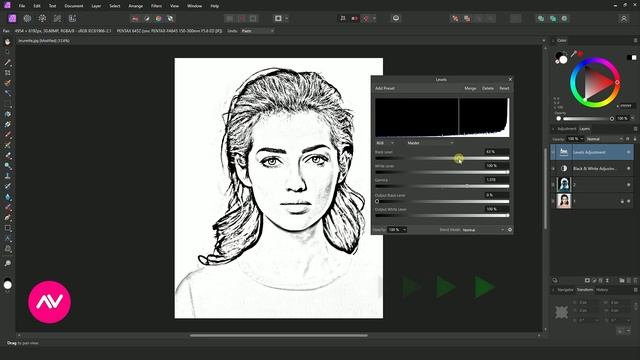
Task: Select the Clone Brush tool in left toolbar
Action: pyautogui.click(x=7, y=176)
